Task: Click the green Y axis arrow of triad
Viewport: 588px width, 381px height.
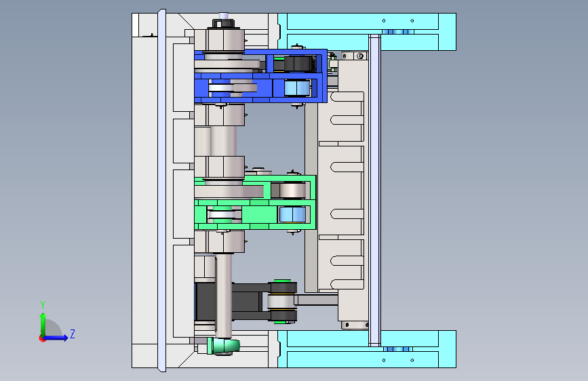Action: 43,324
